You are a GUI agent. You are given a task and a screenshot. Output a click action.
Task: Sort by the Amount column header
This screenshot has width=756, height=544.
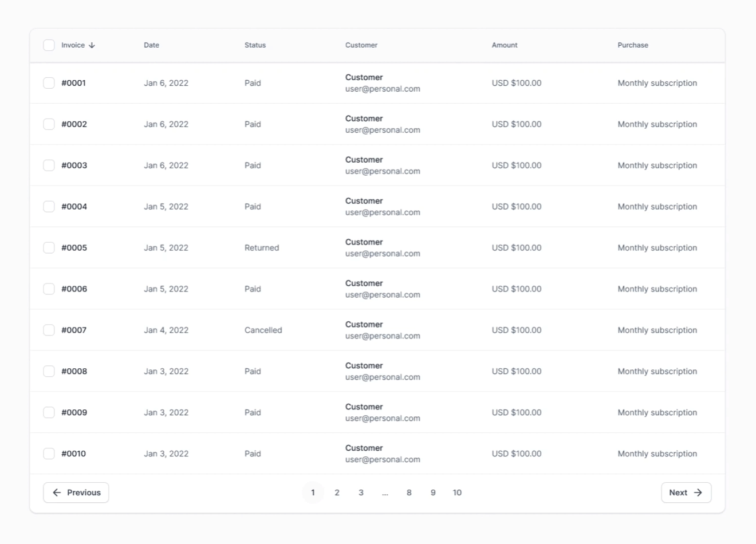click(504, 45)
